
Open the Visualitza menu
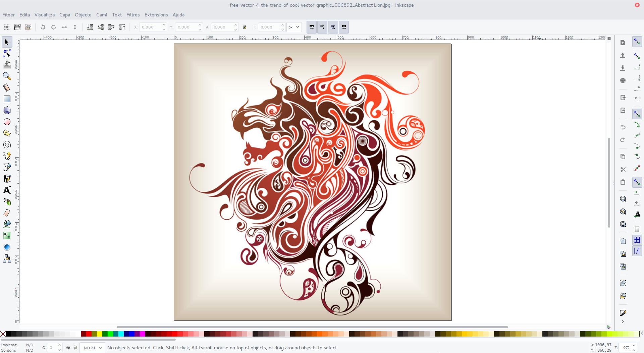[45, 15]
